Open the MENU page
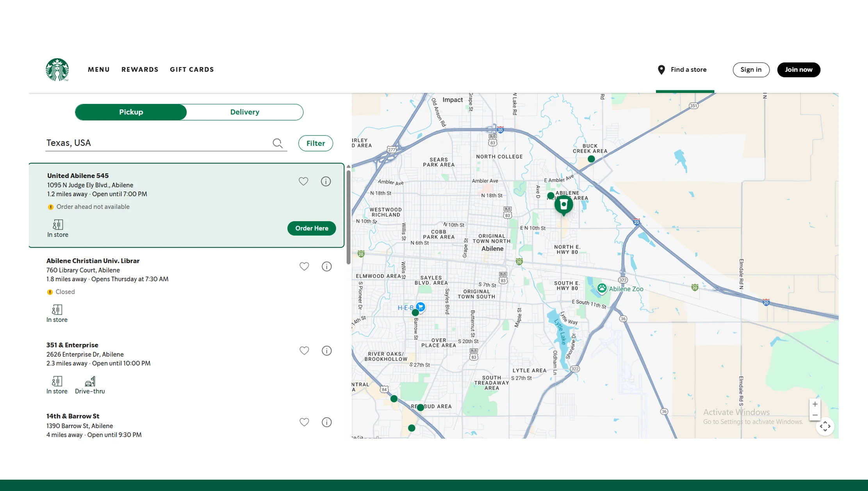Image resolution: width=868 pixels, height=491 pixels. 99,70
